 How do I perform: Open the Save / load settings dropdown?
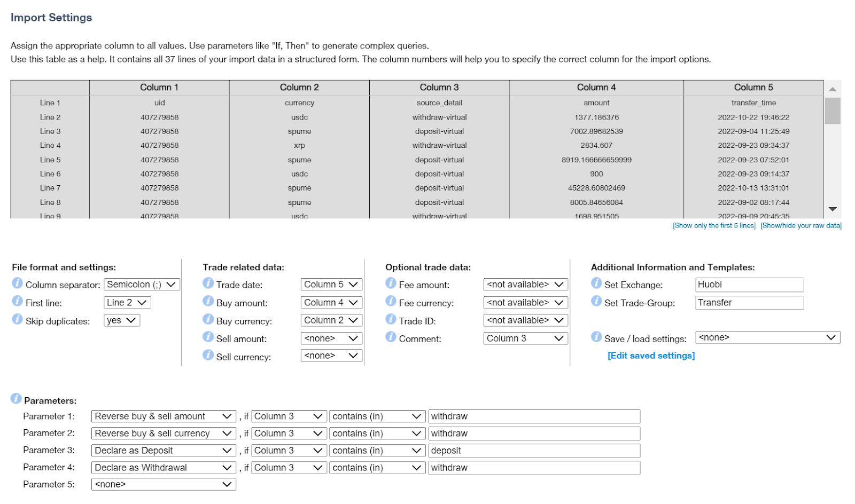[x=768, y=337]
